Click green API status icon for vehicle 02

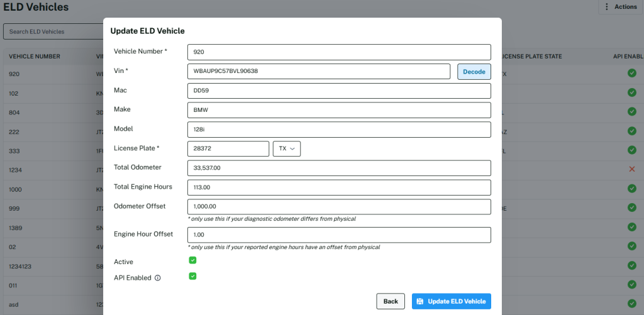pos(631,246)
